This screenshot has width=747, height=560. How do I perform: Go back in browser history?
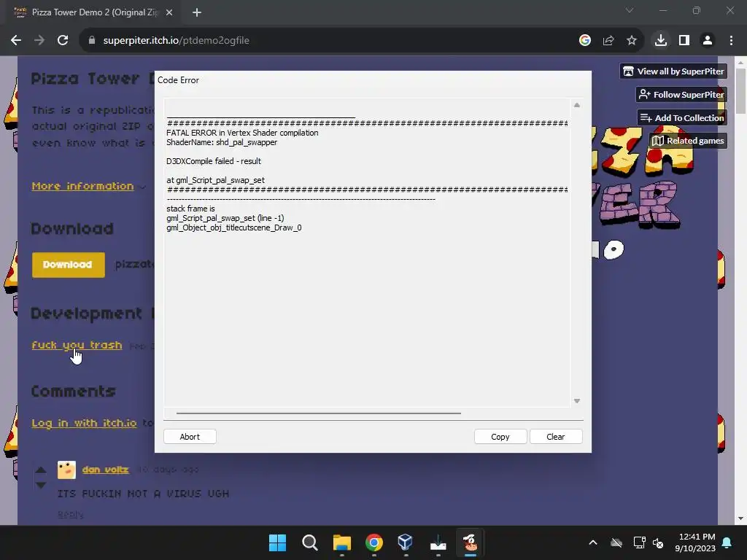(16, 41)
